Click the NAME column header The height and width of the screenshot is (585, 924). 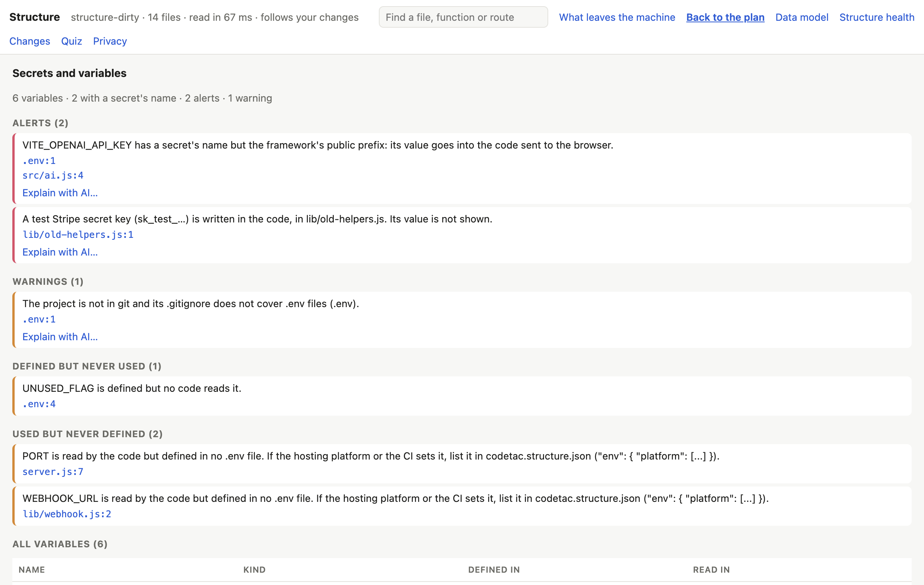(x=32, y=570)
